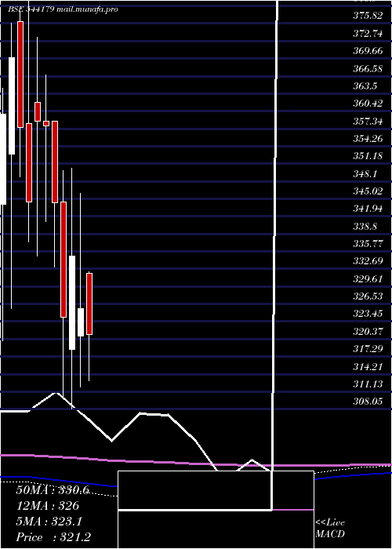The image size is (392, 549).
Task: Click the 308.05 price axis label
Action: click(x=368, y=402)
